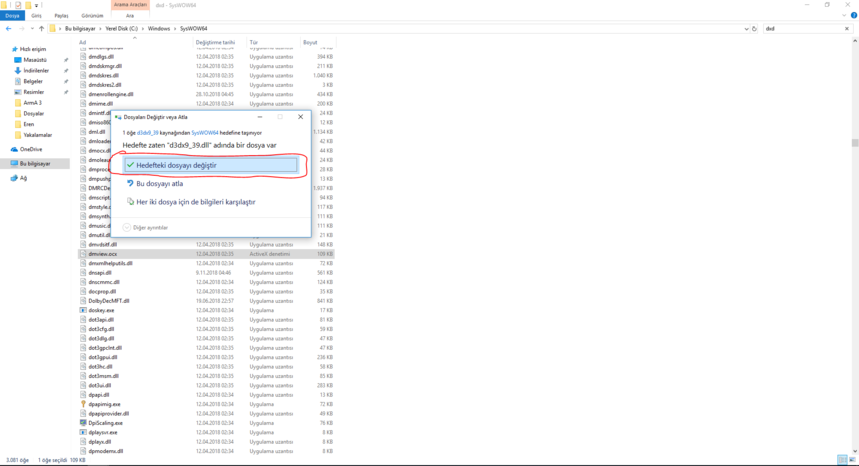The height and width of the screenshot is (466, 859).
Task: Click the doskey.exe file icon
Action: pyautogui.click(x=83, y=310)
